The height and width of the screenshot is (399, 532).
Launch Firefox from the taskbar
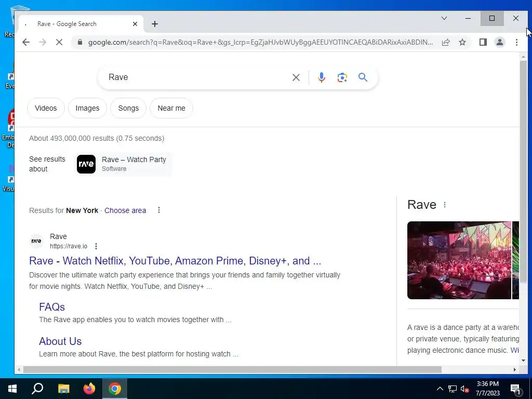click(x=89, y=389)
